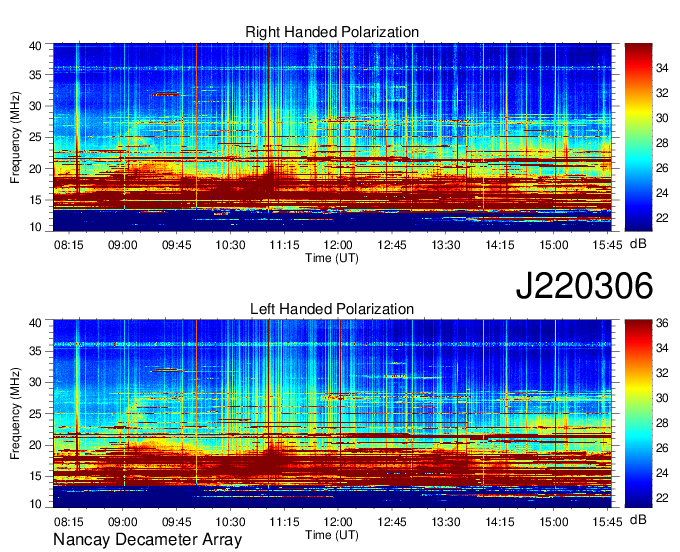Viewport: 680px width, 552px height.
Task: Click the 26 dB tick on the Right Handed color bar
Action: pyautogui.click(x=662, y=168)
